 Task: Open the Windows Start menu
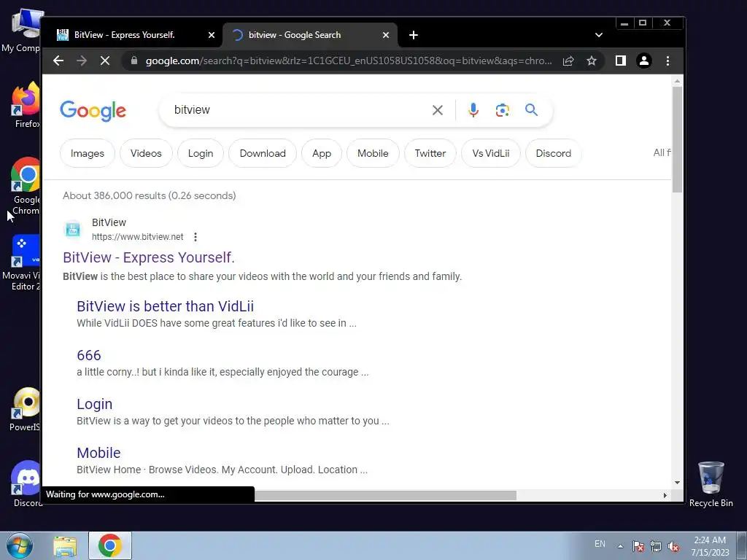point(20,545)
